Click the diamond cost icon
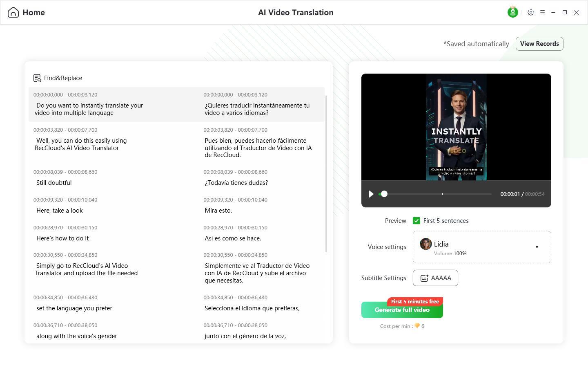 (x=417, y=326)
